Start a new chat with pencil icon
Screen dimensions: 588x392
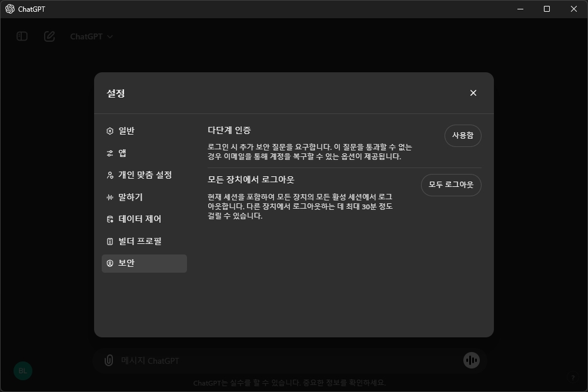click(x=49, y=36)
